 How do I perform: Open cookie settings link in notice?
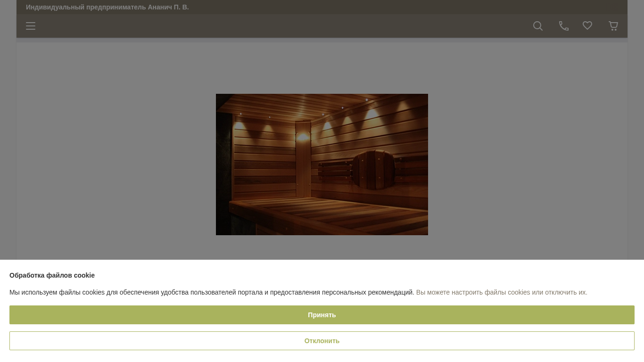click(x=502, y=292)
